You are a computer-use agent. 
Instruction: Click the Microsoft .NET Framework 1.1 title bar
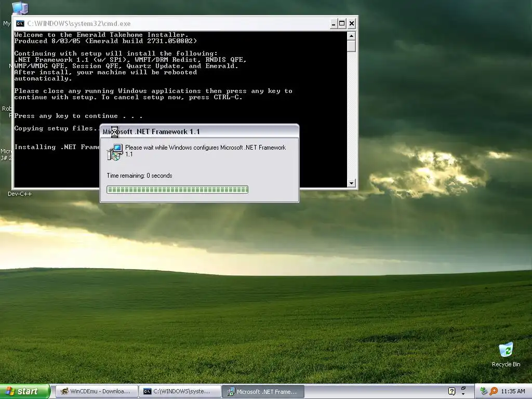coord(199,131)
